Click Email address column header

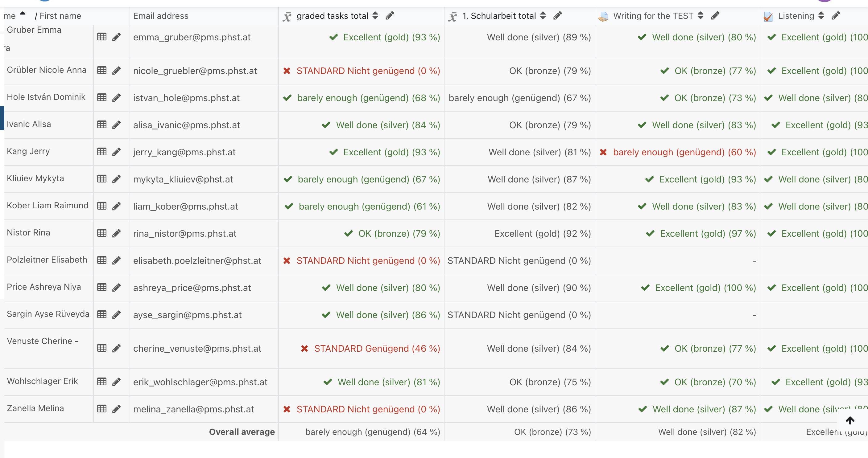(x=161, y=16)
